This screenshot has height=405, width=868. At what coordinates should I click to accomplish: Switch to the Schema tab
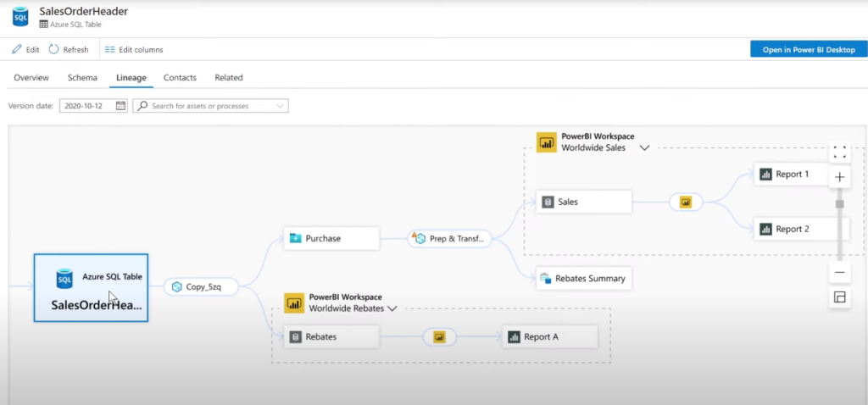tap(82, 77)
